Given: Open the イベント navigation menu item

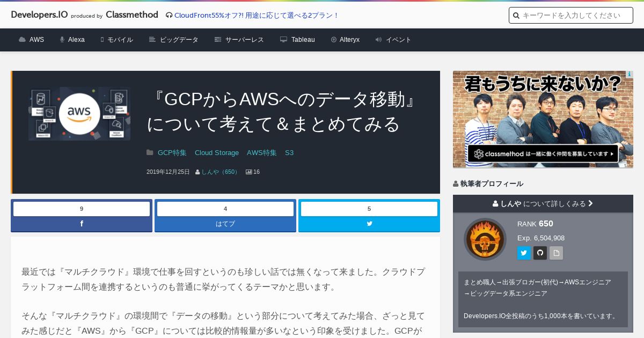Looking at the screenshot, I should tap(399, 40).
